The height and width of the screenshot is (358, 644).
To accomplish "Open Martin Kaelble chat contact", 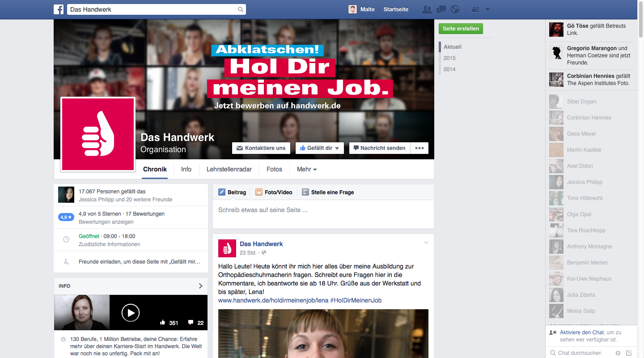I will coord(591,150).
